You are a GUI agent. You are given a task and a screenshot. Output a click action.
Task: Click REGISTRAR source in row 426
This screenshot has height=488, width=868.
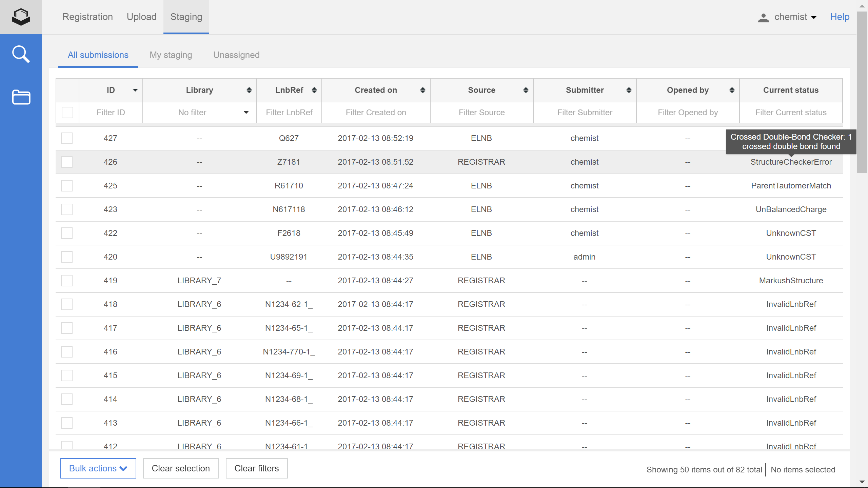481,162
